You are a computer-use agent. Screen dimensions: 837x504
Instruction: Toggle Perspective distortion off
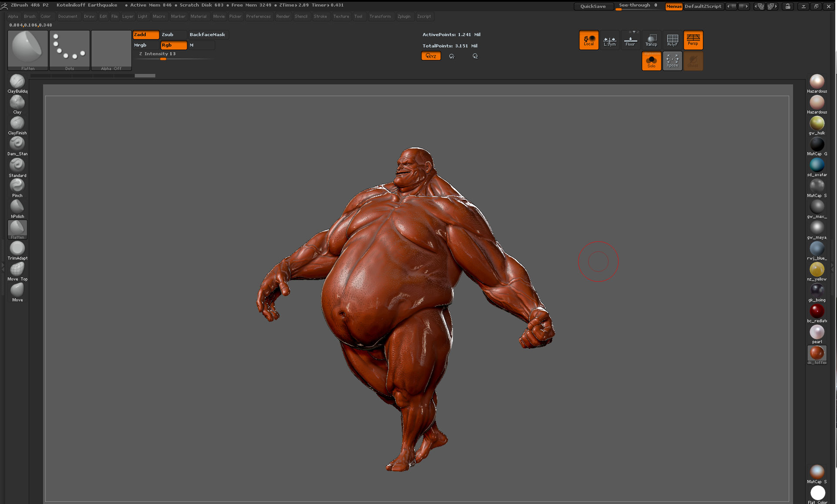pyautogui.click(x=693, y=40)
